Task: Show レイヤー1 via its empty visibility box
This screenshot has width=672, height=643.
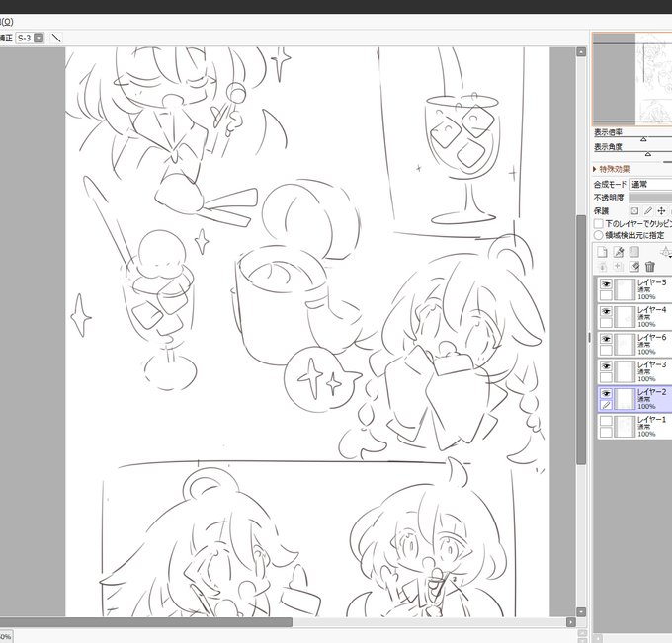Action: 606,421
